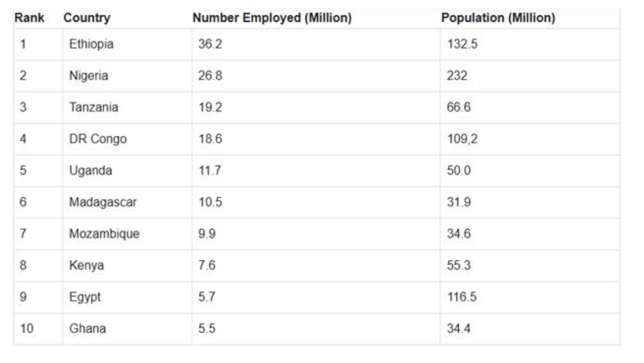Image resolution: width=644 pixels, height=363 pixels.
Task: Click the Country column header
Action: click(87, 18)
